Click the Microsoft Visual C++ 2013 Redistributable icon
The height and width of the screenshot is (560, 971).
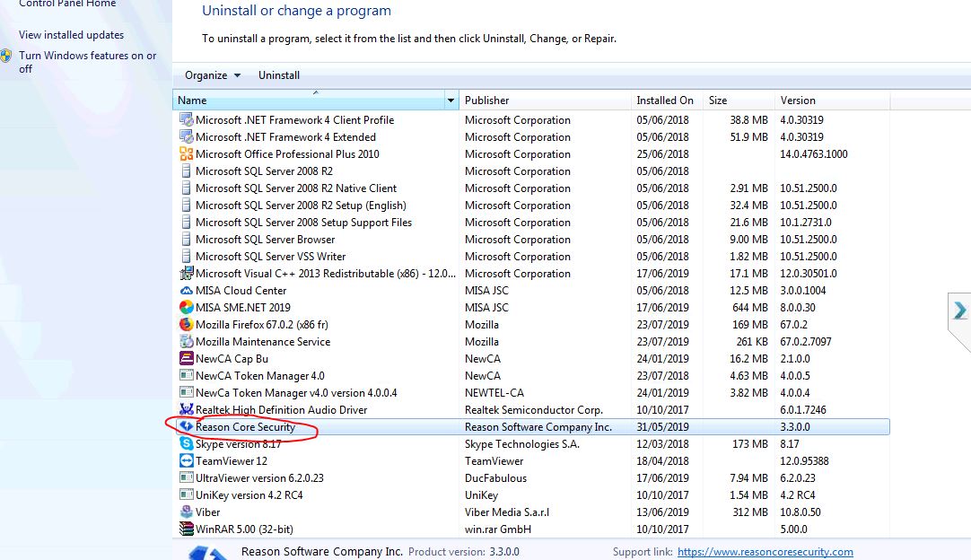click(x=186, y=273)
